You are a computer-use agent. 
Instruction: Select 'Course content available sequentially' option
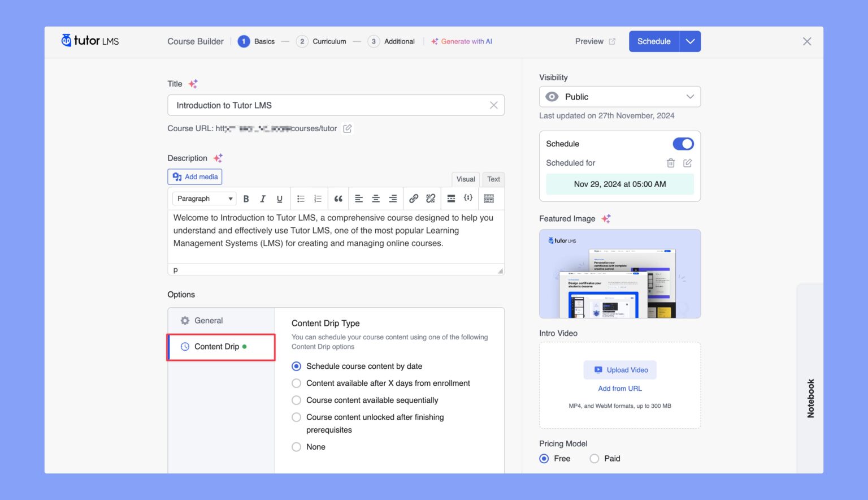[296, 400]
